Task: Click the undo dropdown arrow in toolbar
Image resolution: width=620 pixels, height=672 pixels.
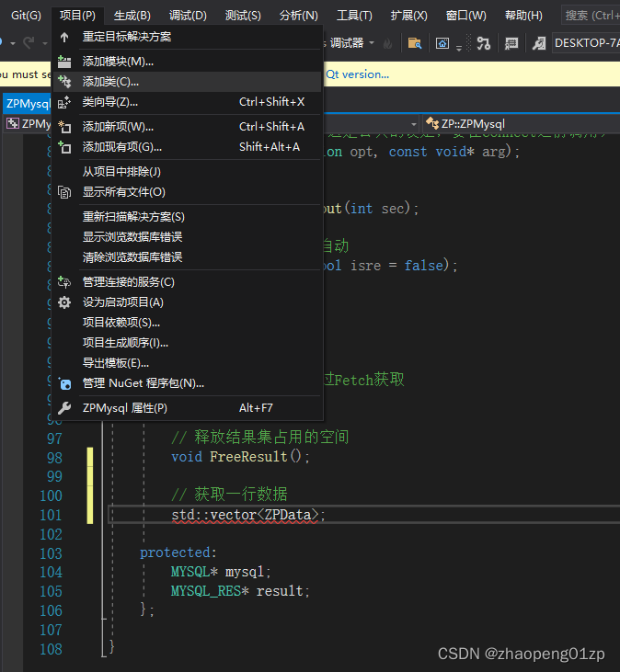Action: tap(13, 43)
